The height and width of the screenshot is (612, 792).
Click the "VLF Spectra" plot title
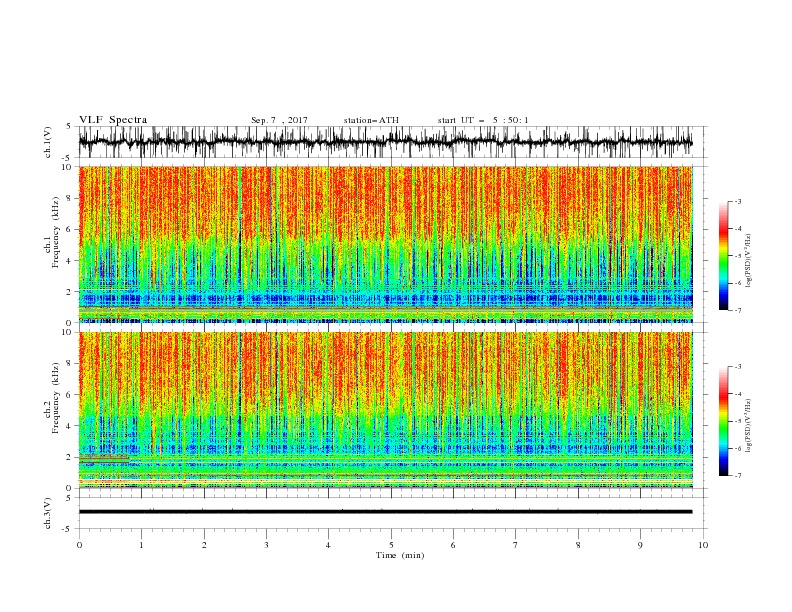(113, 120)
